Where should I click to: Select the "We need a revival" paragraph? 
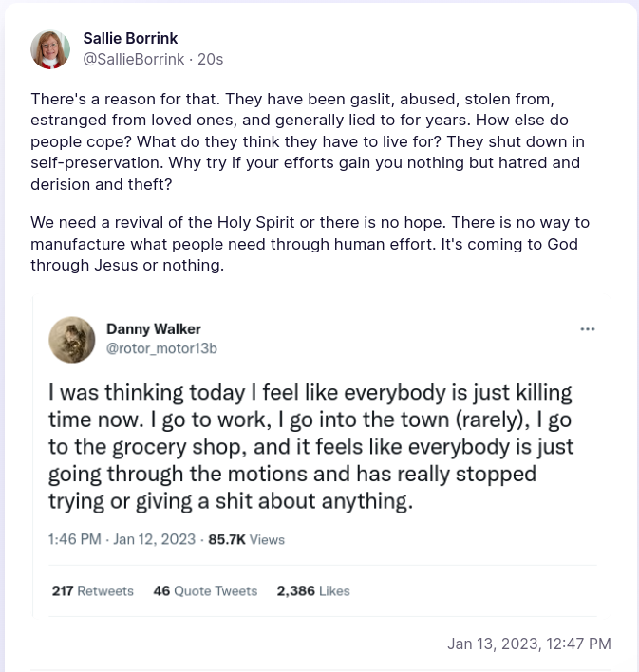click(310, 244)
